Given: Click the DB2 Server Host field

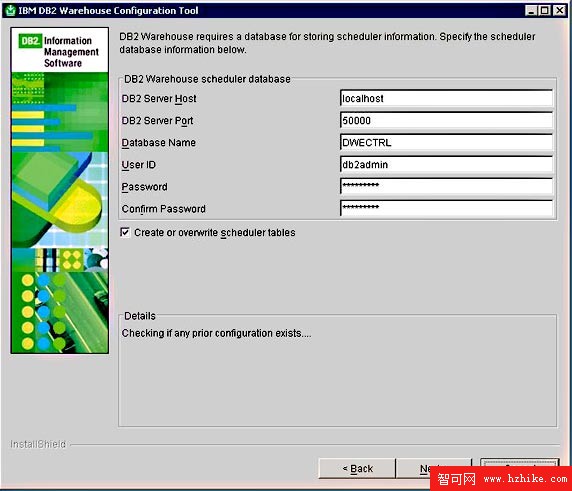Looking at the screenshot, I should point(447,98).
